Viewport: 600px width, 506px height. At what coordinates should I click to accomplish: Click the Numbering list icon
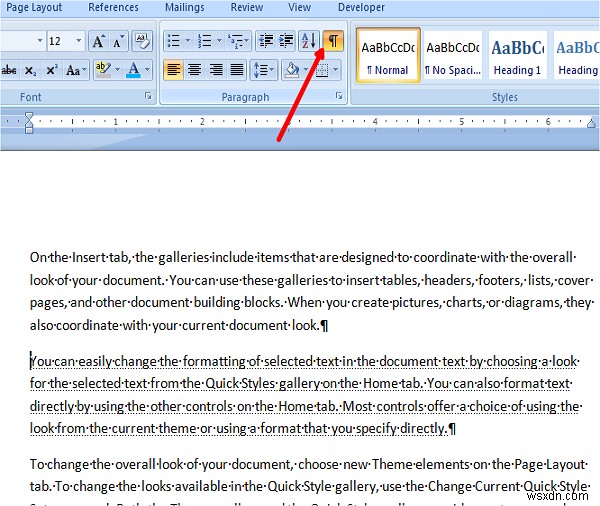205,40
